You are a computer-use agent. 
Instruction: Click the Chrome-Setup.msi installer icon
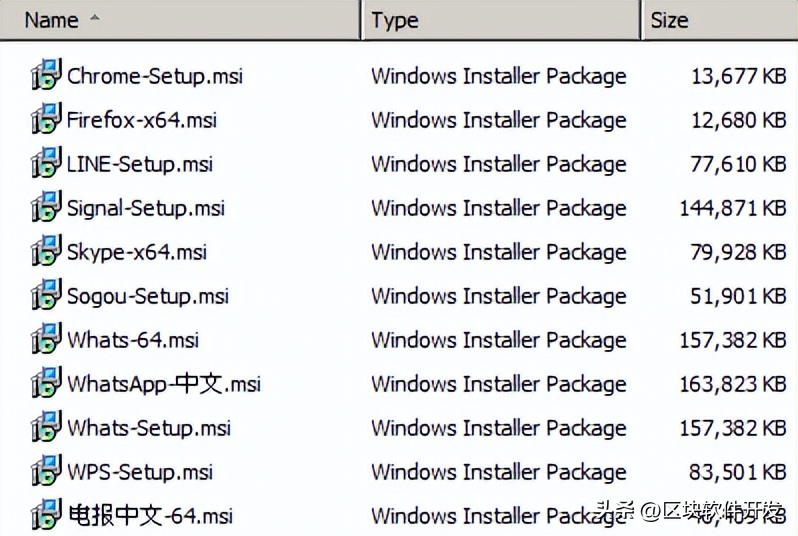tap(46, 75)
